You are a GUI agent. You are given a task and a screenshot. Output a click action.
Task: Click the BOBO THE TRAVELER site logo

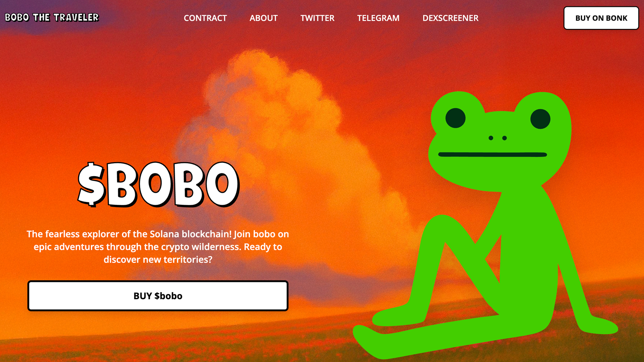pyautogui.click(x=52, y=17)
